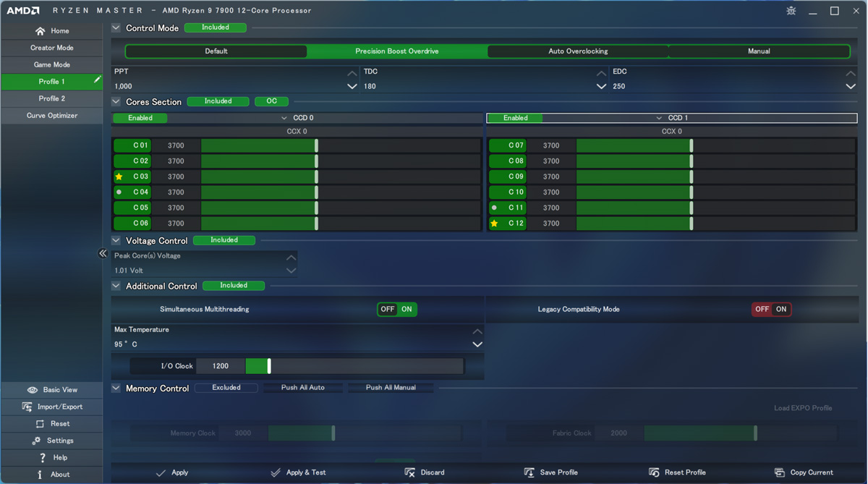Toggle Simultaneous Multithreading switch
This screenshot has height=484, width=868.
397,309
